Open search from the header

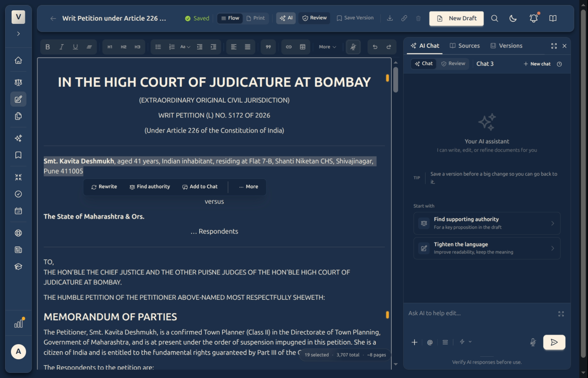coord(495,18)
